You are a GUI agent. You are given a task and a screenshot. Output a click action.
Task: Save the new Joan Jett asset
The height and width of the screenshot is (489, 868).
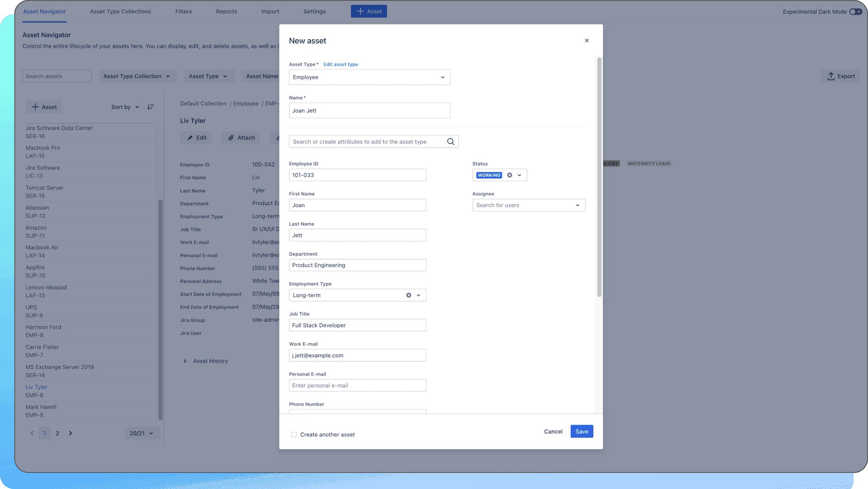581,431
